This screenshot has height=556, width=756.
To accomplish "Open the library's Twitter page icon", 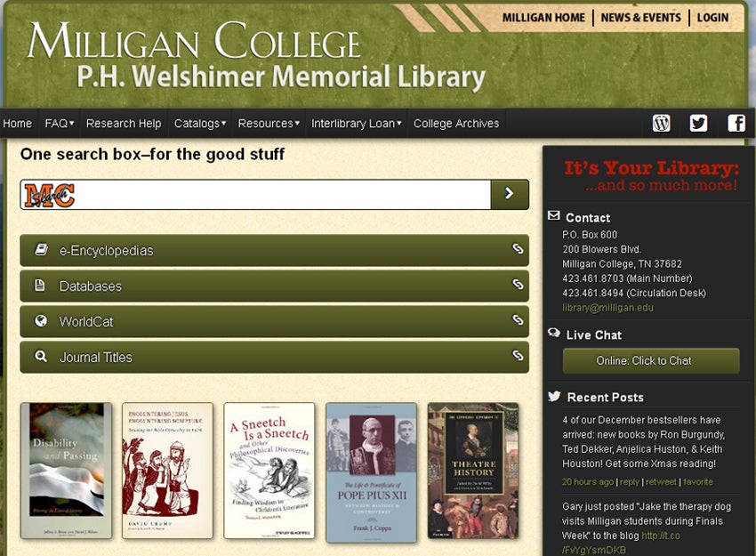I will pyautogui.click(x=698, y=123).
